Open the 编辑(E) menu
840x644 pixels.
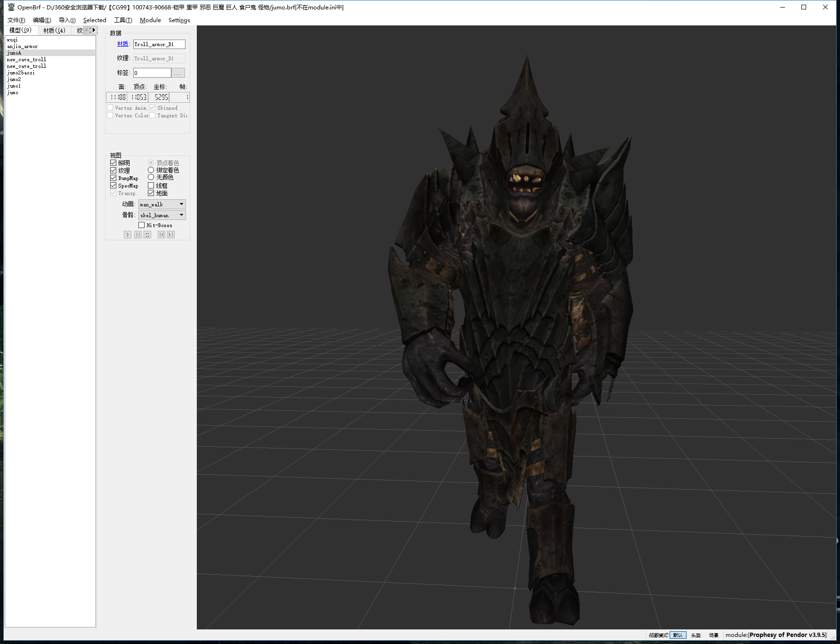pos(42,20)
